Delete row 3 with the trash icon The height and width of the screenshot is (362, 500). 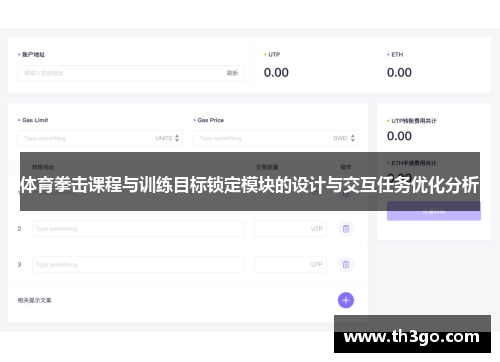(x=346, y=264)
